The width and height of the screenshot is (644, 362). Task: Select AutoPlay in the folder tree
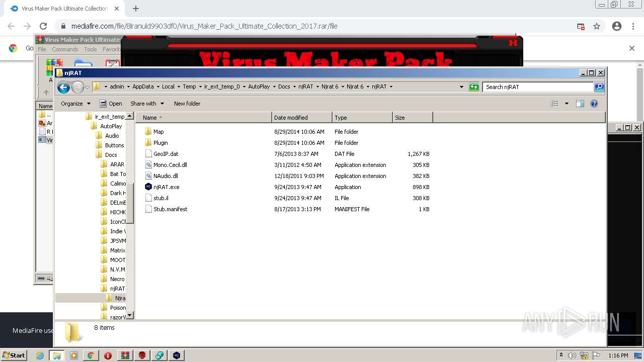coord(111,126)
